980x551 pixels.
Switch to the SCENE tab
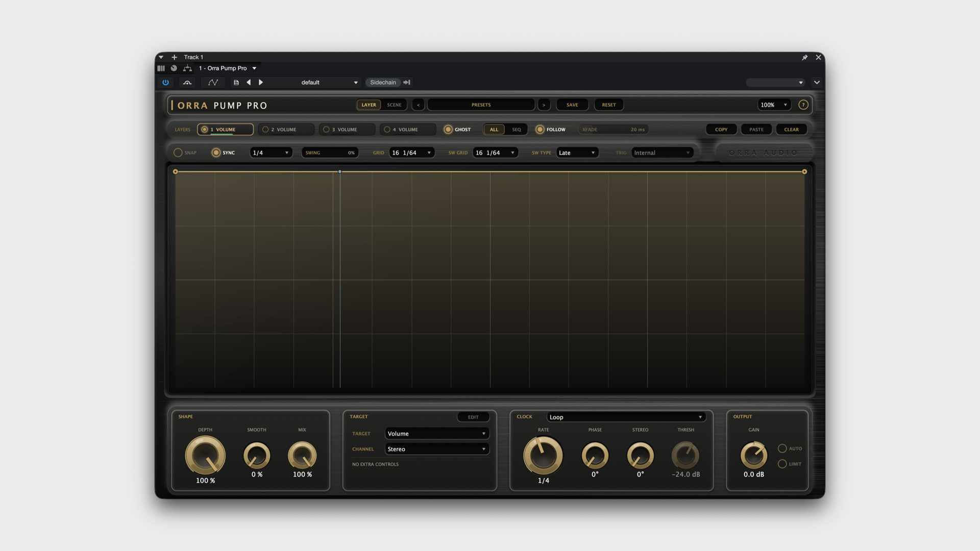(394, 105)
